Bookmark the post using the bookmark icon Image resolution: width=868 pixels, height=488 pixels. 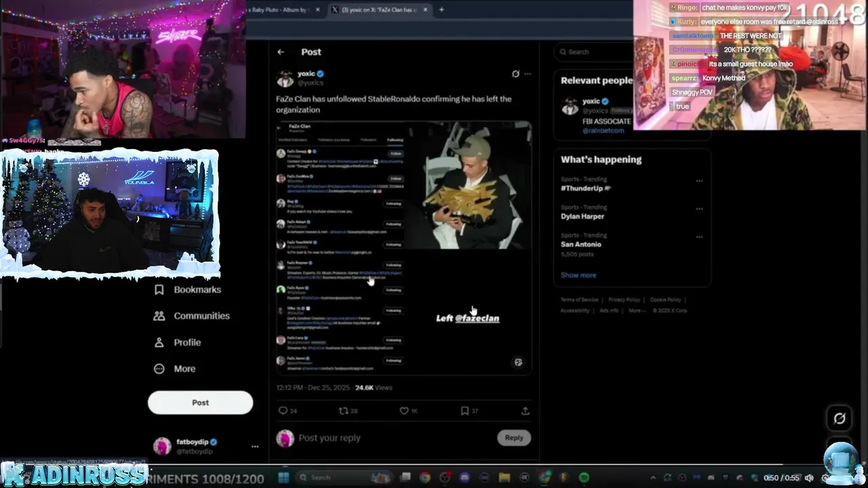465,411
